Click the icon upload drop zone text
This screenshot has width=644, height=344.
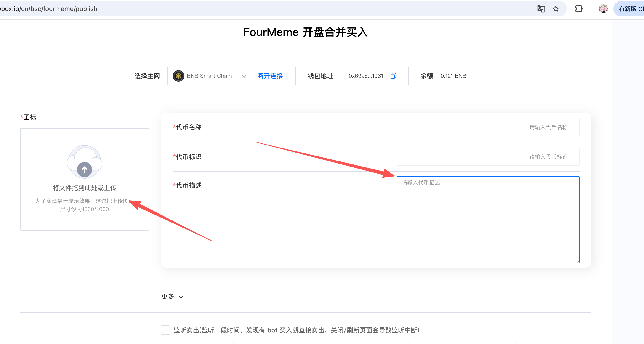tap(85, 188)
